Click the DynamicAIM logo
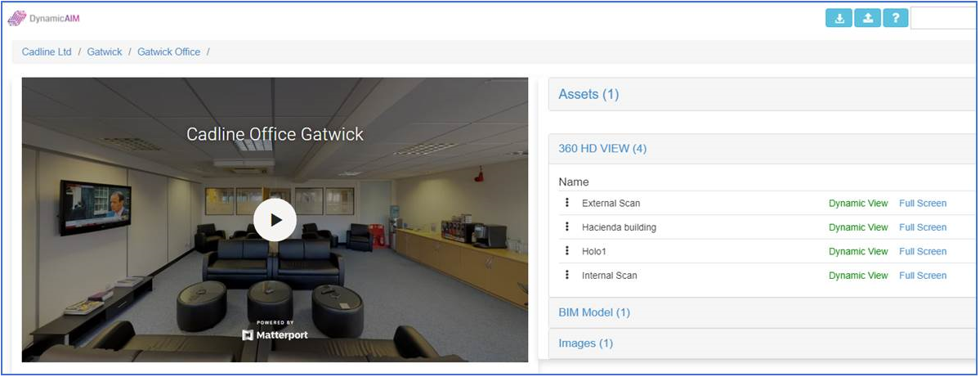 pos(43,18)
